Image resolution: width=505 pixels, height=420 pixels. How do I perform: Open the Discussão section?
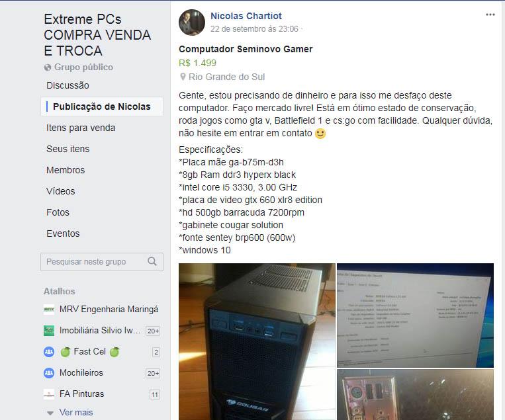68,85
